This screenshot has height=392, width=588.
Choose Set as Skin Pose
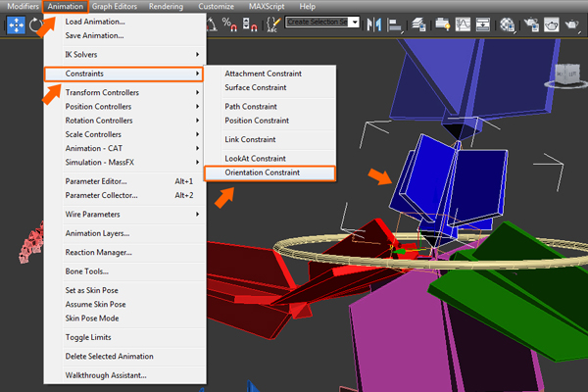[124, 290]
